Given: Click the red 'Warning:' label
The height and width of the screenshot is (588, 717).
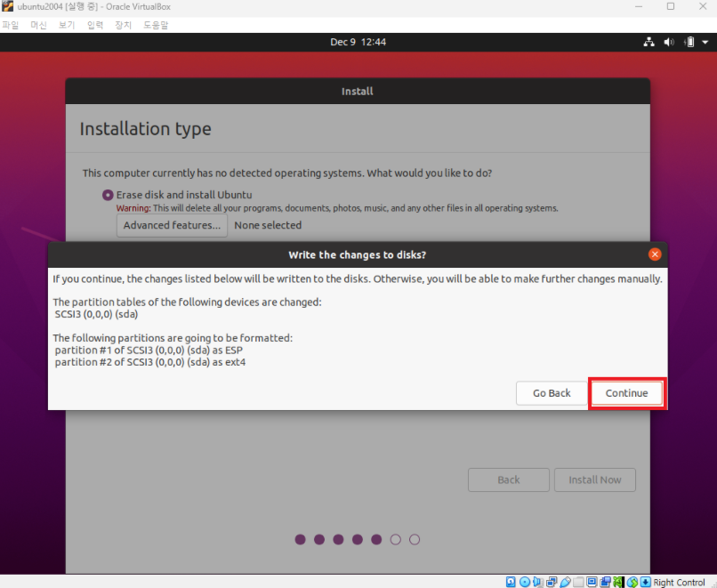Looking at the screenshot, I should tap(133, 208).
